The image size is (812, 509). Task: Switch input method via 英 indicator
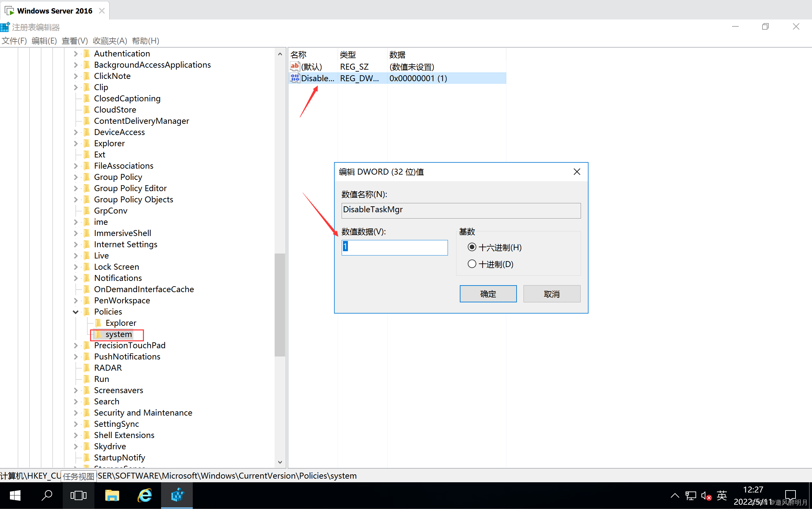(722, 495)
